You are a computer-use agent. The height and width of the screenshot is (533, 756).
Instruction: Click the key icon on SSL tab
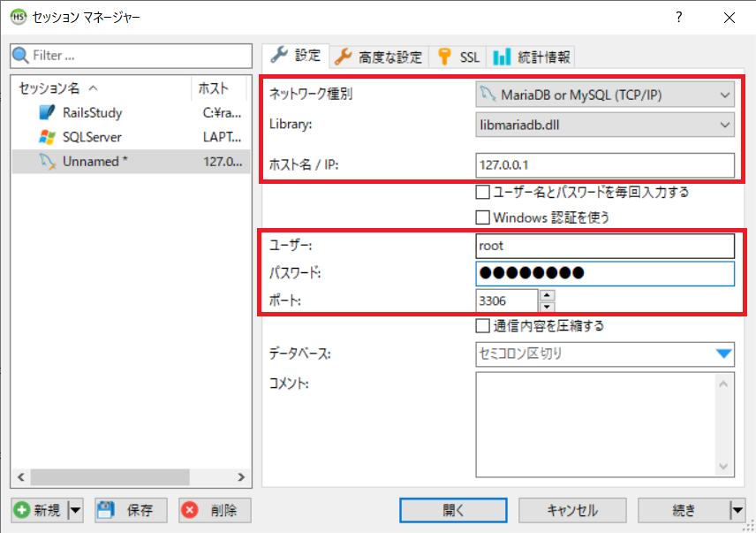coord(444,57)
